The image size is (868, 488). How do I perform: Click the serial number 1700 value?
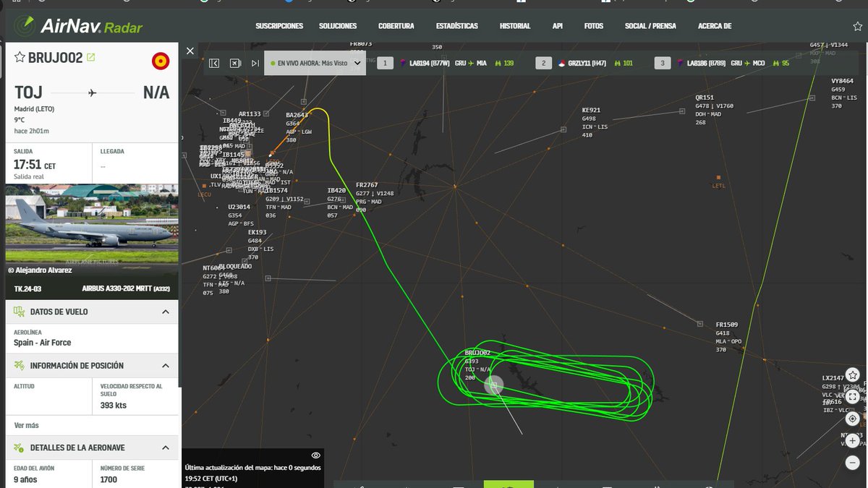pos(109,480)
